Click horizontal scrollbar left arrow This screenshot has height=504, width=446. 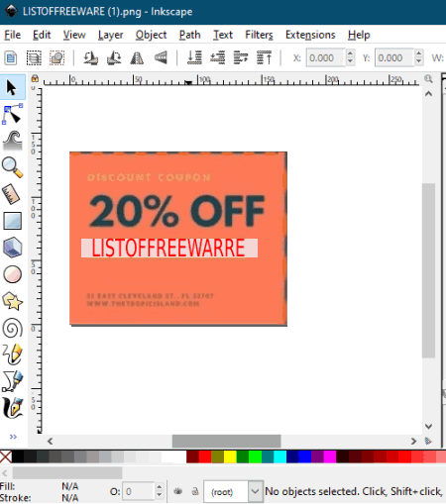pos(50,441)
